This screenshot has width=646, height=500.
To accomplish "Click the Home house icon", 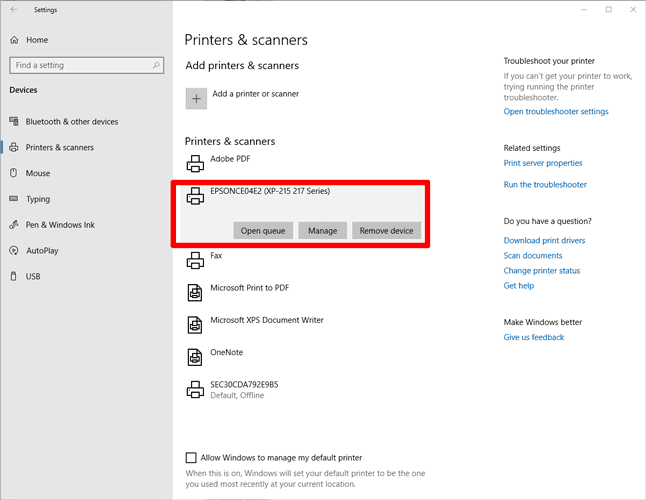I will 14,40.
